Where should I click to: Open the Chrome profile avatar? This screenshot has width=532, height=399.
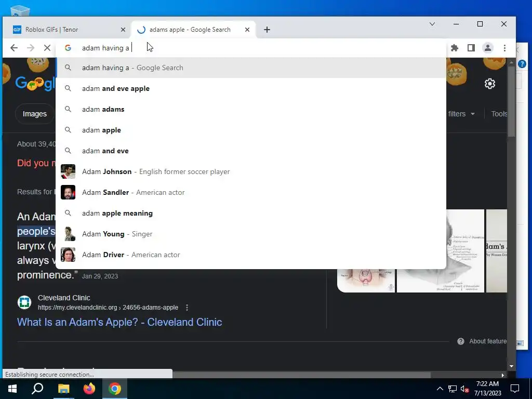487,48
